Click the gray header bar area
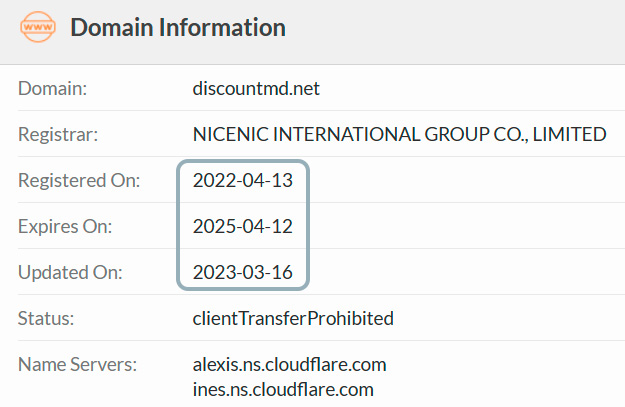 [454, 31]
